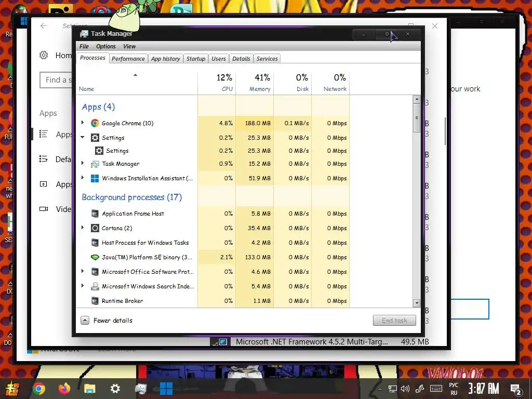The image size is (532, 399).
Task: Open the volume tray icon
Action: (x=405, y=389)
